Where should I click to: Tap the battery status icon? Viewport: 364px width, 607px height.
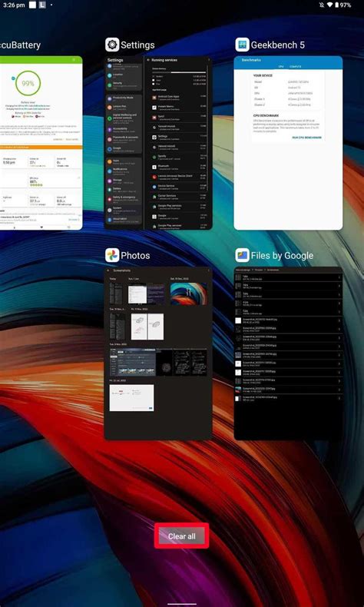pos(336,5)
